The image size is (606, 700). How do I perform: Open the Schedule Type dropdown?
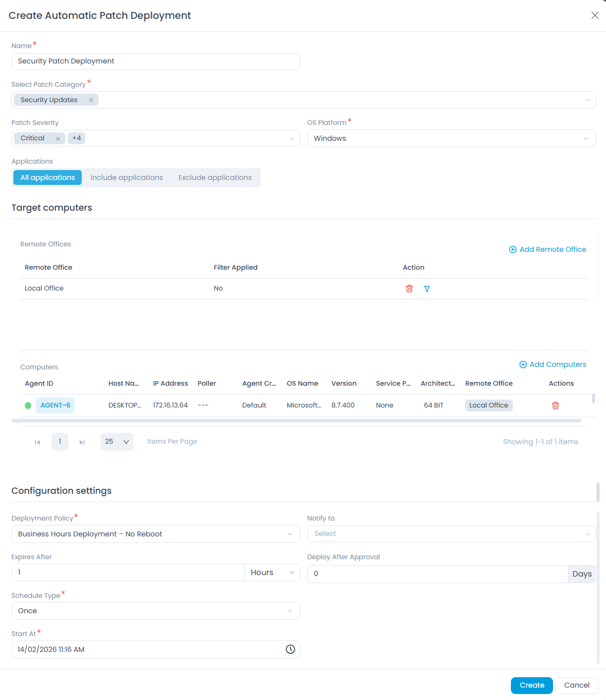[156, 611]
